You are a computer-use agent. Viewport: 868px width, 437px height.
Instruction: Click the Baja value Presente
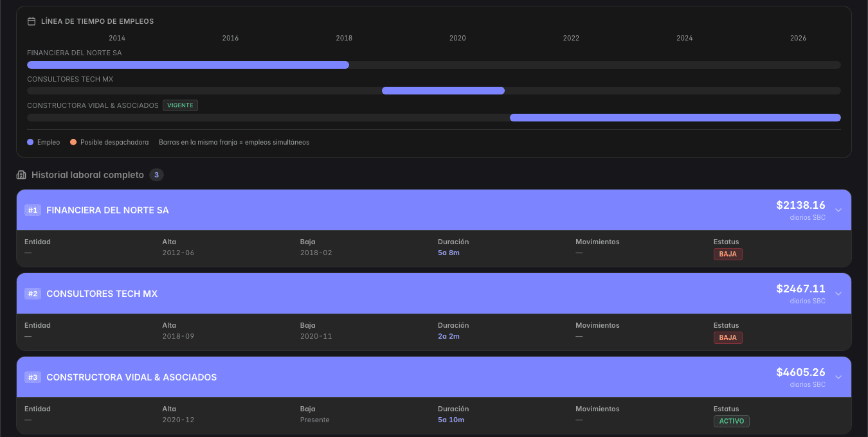coord(315,420)
